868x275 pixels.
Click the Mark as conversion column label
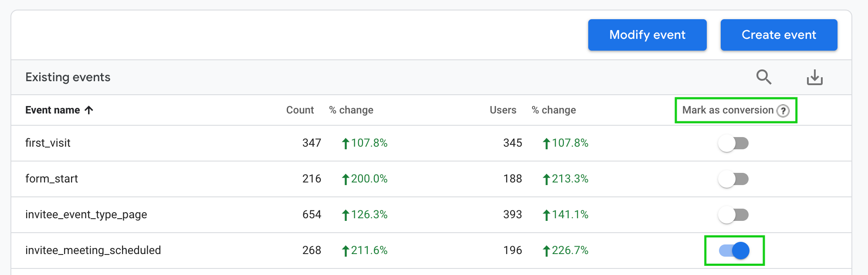(728, 110)
